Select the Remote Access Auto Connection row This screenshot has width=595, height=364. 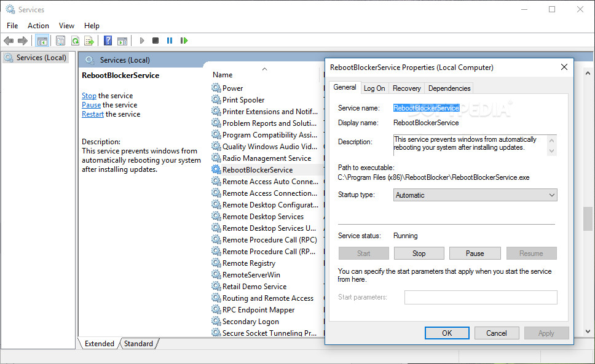pyautogui.click(x=267, y=182)
